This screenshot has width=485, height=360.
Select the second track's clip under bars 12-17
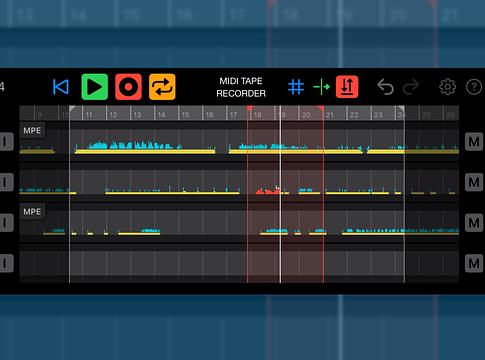(x=172, y=190)
